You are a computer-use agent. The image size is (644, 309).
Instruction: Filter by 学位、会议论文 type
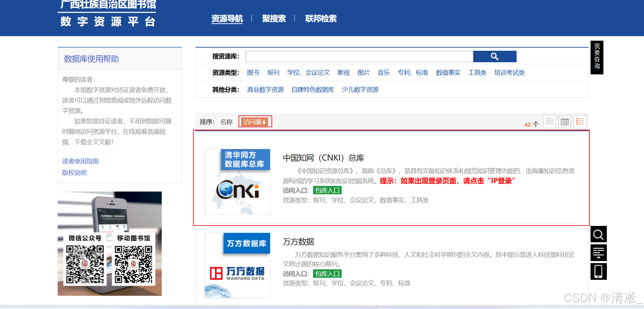click(x=308, y=73)
